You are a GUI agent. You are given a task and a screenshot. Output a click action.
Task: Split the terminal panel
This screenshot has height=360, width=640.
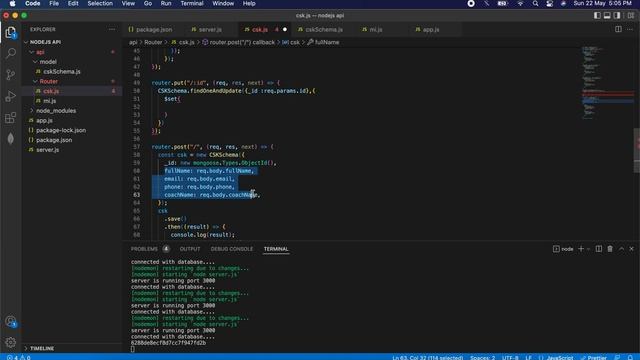click(598, 249)
